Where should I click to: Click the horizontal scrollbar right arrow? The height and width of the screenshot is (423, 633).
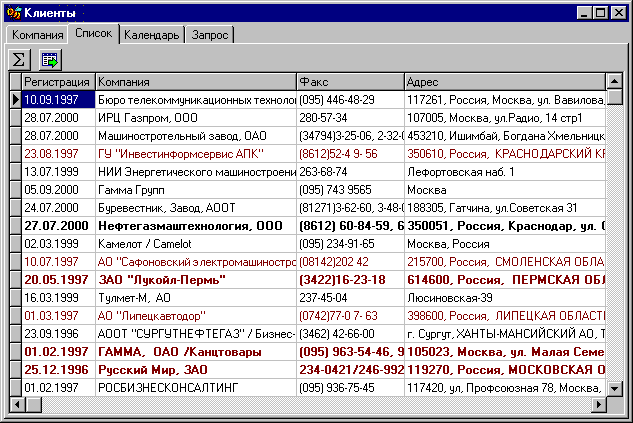point(599,404)
